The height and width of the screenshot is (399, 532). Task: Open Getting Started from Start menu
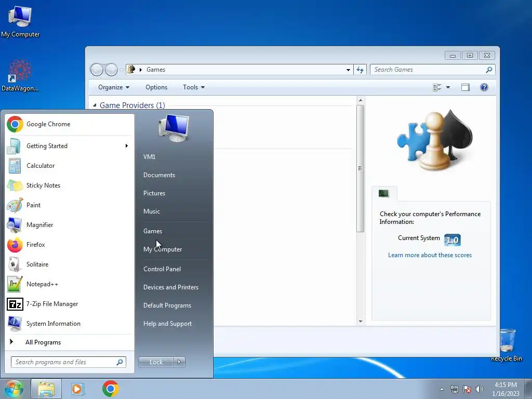click(69, 146)
